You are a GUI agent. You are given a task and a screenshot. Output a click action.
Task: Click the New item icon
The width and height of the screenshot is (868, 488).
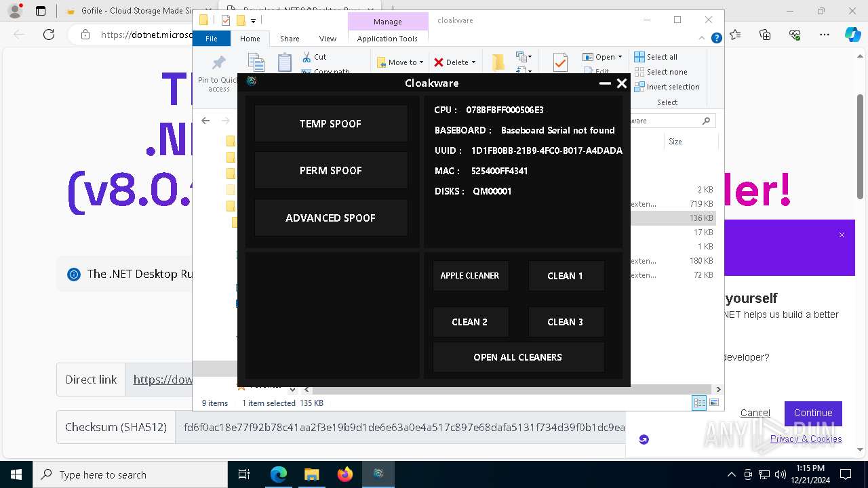522,57
